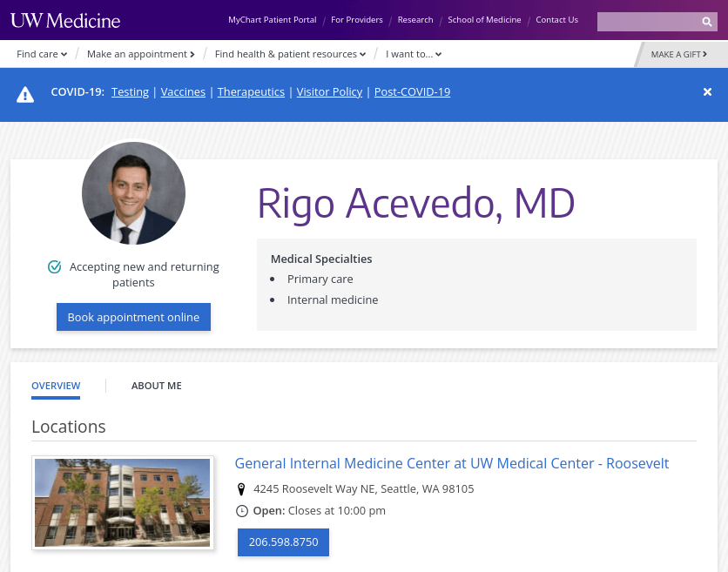Click the address 4245 Roosevelt Way NE
Screen dimensions: 728x572
click(363, 489)
